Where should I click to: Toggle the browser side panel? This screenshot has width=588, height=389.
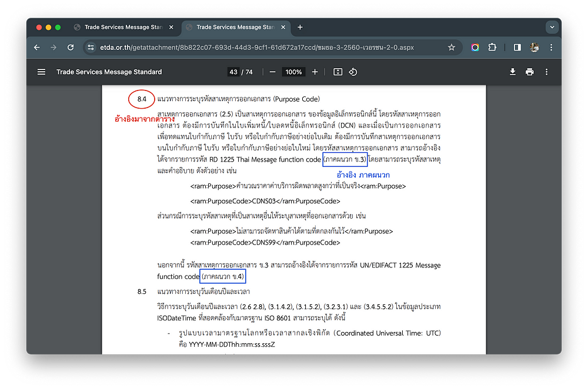pos(517,48)
